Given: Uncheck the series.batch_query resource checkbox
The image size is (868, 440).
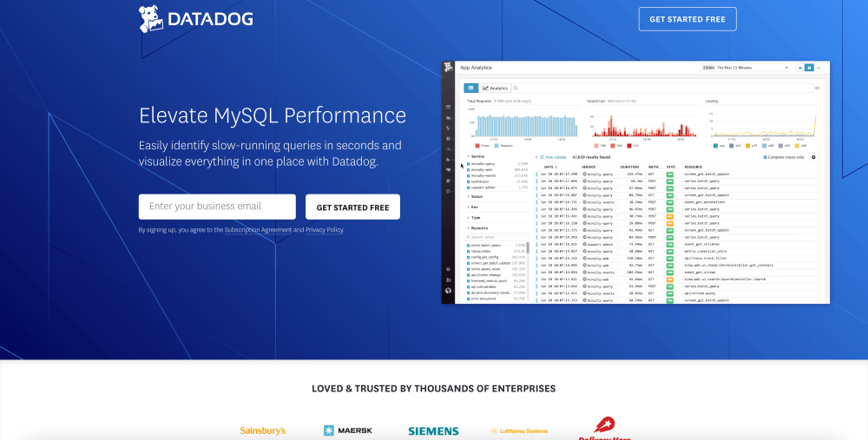Looking at the screenshot, I should tap(469, 246).
